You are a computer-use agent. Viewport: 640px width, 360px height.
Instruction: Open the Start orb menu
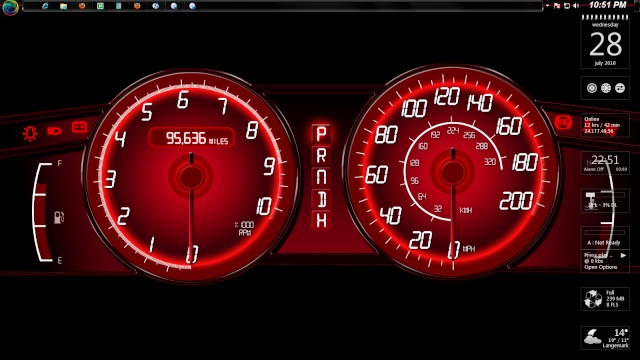coord(10,7)
